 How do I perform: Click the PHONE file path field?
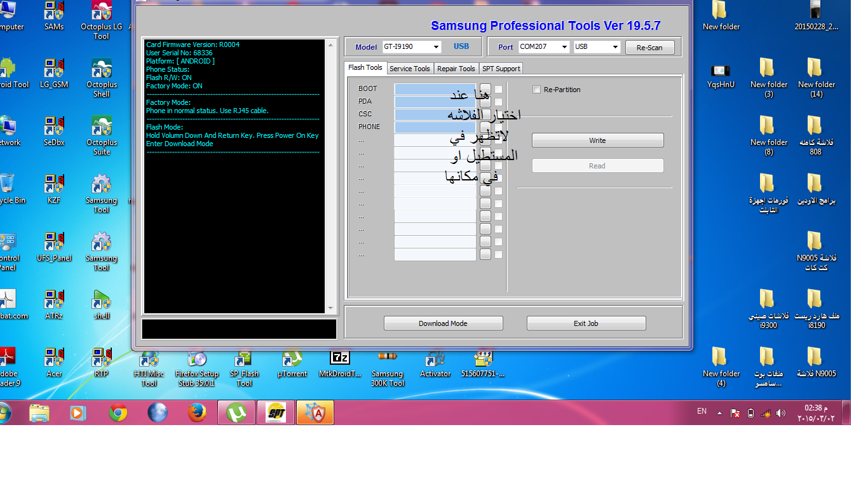click(x=435, y=127)
